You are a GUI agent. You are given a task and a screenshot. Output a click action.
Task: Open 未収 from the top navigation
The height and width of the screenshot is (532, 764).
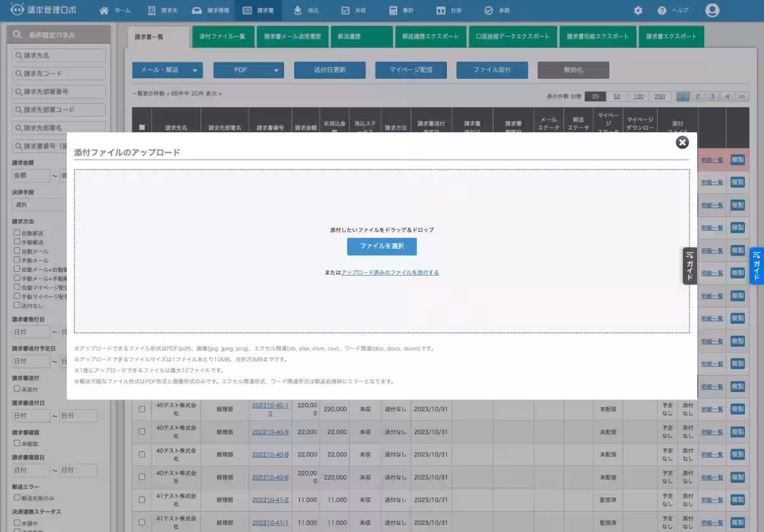[x=354, y=11]
